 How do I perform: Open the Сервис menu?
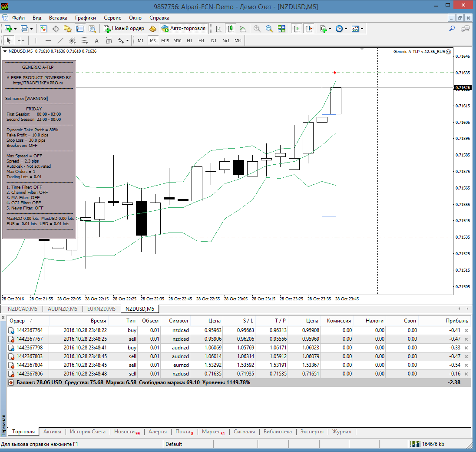click(112, 18)
